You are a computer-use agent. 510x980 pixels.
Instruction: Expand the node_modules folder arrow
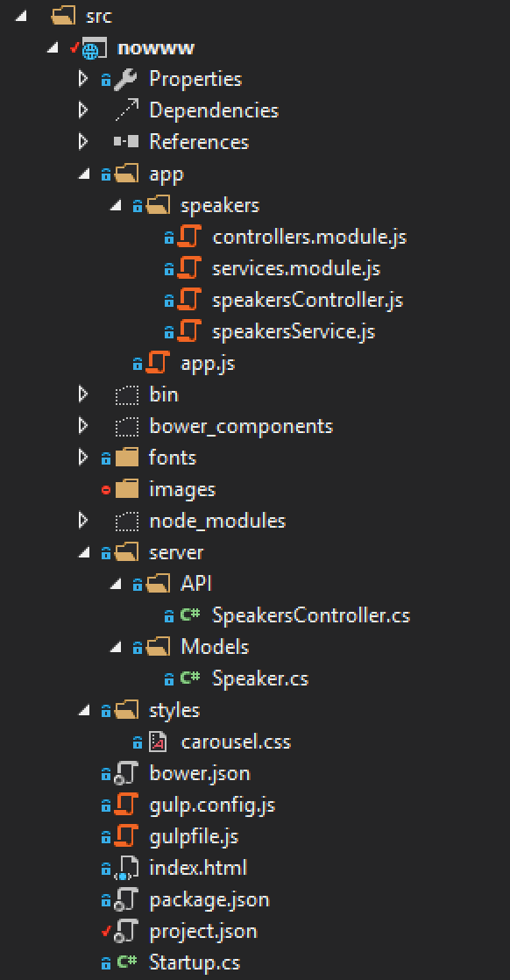(82, 521)
